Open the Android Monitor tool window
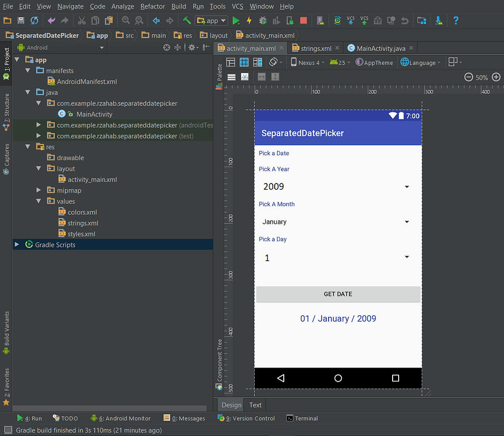The width and height of the screenshot is (504, 436). 121,418
